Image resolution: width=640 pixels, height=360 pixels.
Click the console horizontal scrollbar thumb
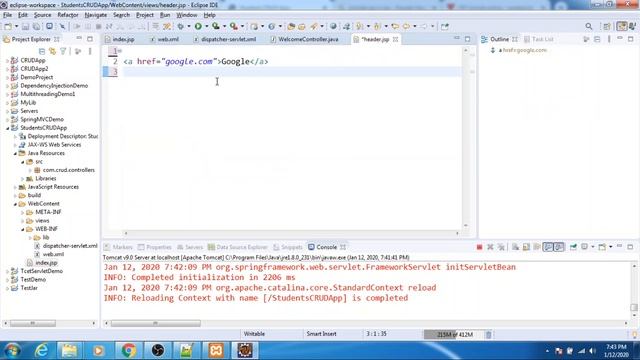[x=156, y=323]
